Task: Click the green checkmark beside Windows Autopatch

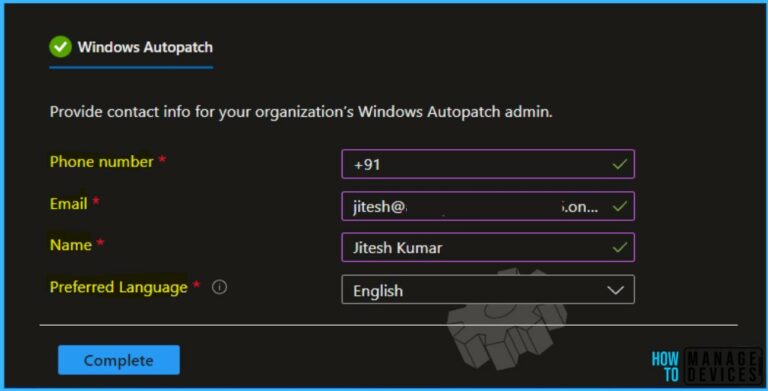Action: pos(60,47)
